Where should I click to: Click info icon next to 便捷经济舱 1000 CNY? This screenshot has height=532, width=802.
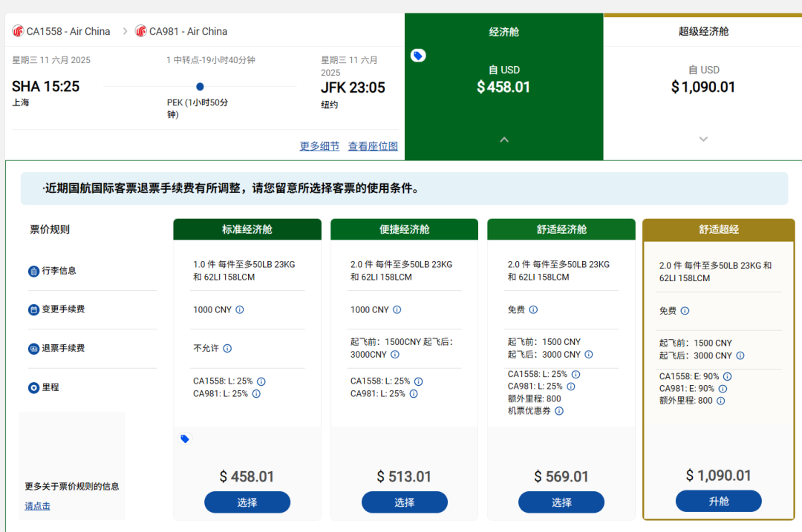click(397, 310)
